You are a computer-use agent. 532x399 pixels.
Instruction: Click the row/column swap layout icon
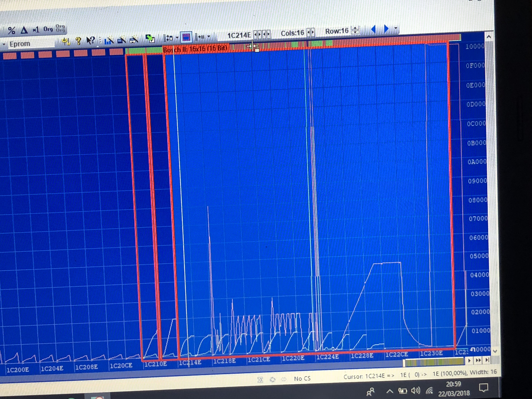coord(168,38)
